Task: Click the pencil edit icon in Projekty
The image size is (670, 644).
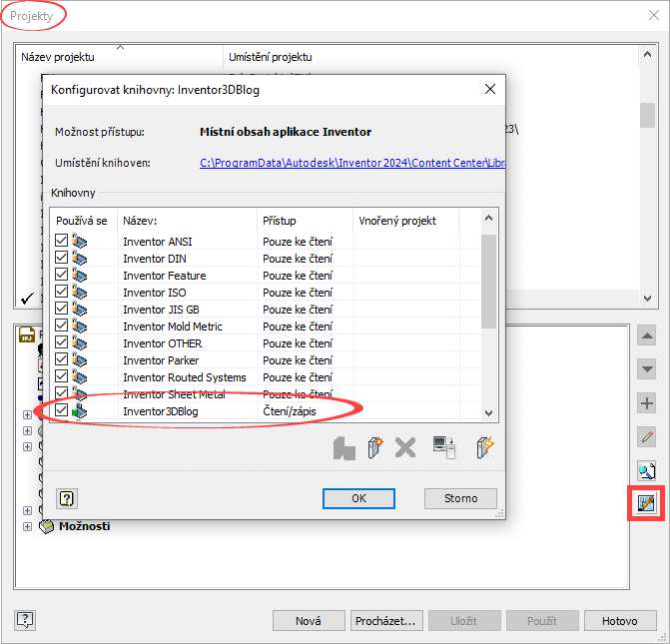Action: (x=646, y=436)
